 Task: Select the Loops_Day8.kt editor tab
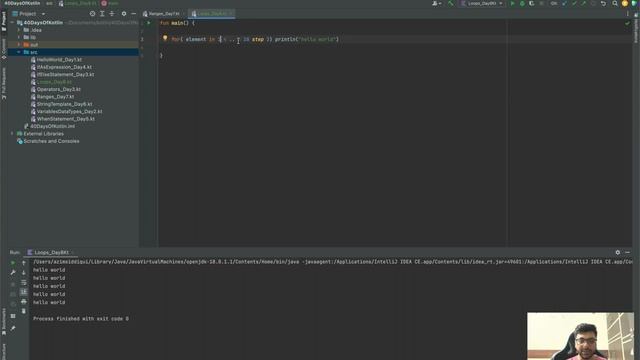[211, 14]
